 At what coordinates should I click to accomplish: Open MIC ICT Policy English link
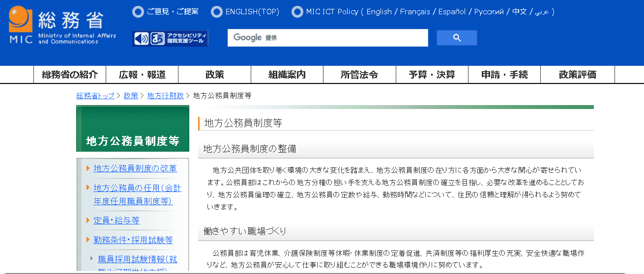click(379, 12)
